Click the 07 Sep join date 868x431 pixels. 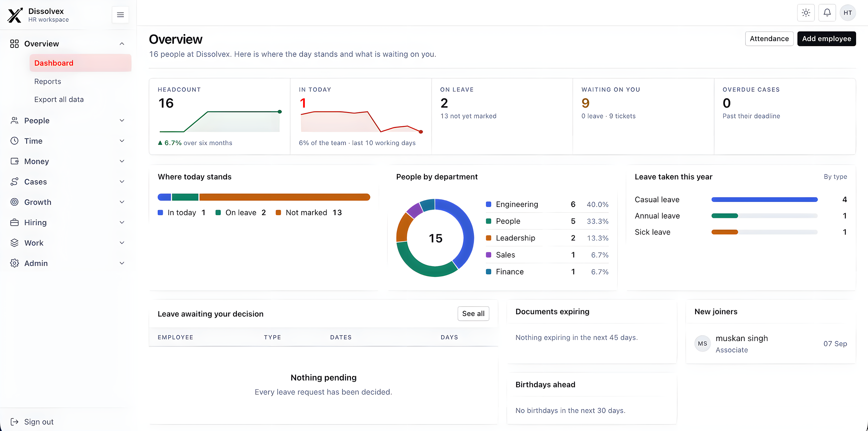tap(835, 344)
